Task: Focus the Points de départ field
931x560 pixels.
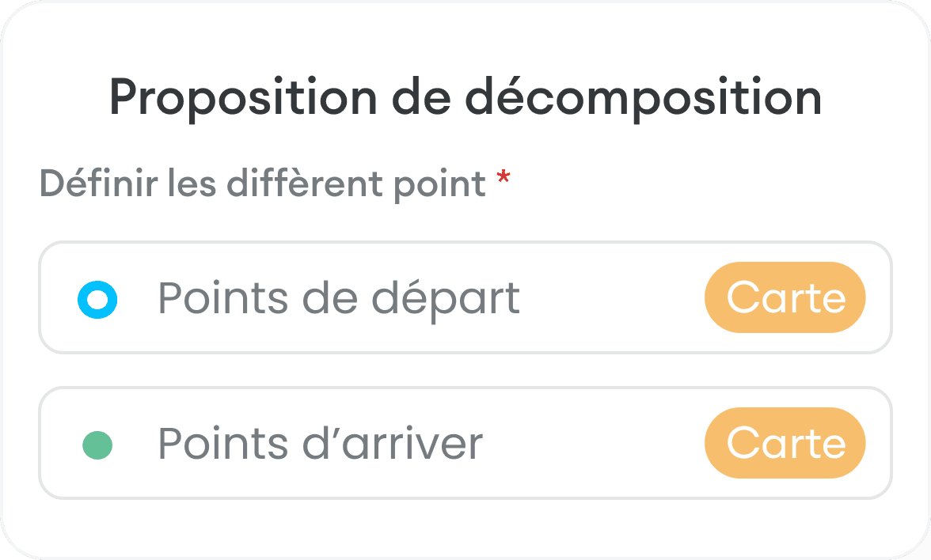Action: [x=602, y=297]
